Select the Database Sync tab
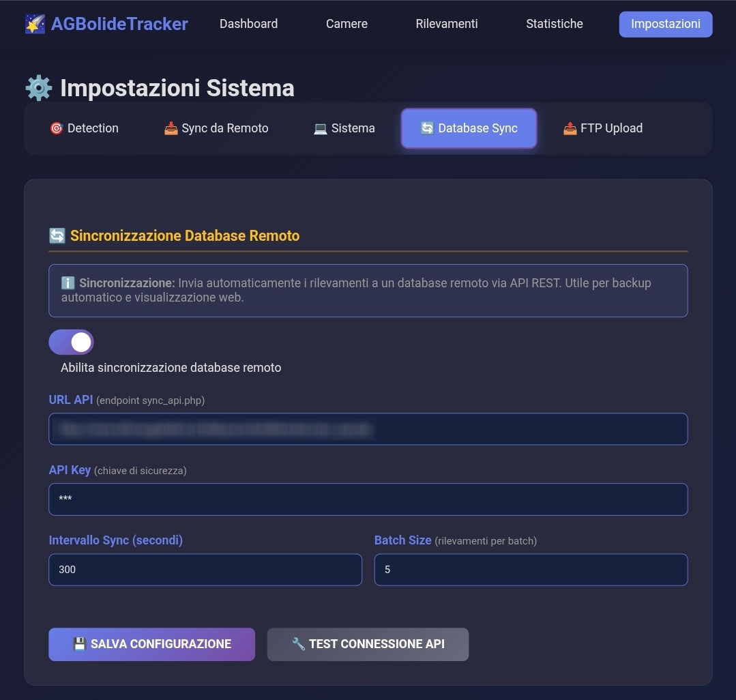This screenshot has height=700, width=736. 469,128
